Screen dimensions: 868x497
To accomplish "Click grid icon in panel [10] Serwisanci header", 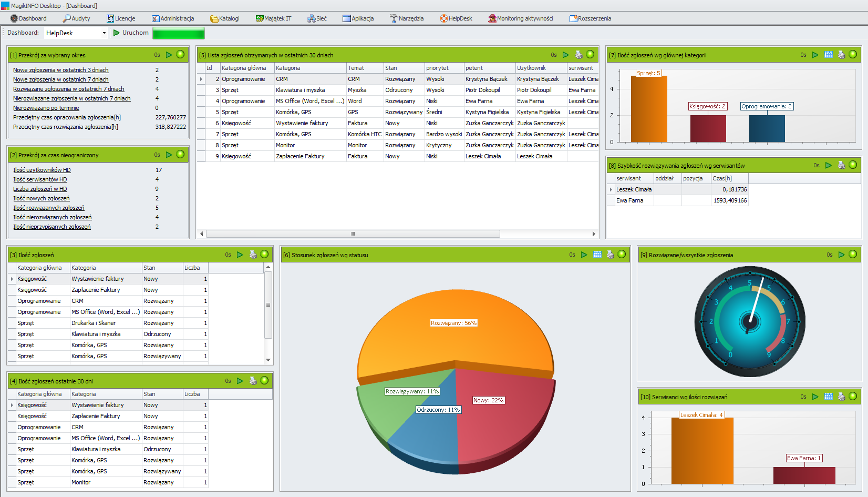I will tap(829, 397).
